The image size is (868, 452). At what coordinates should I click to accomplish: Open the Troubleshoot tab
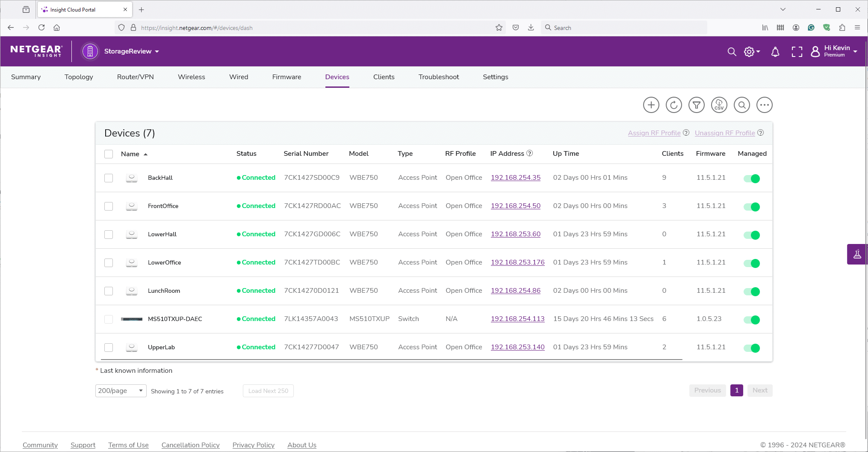coord(438,77)
